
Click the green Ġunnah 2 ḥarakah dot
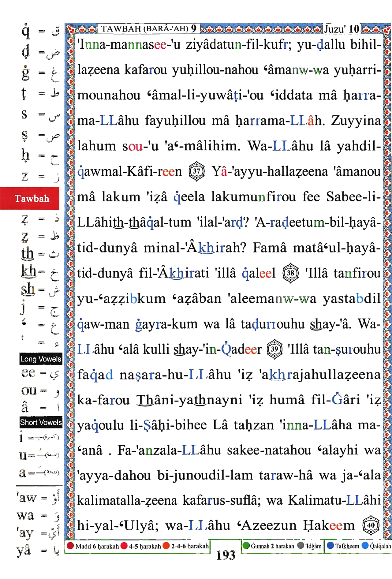tap(246, 546)
